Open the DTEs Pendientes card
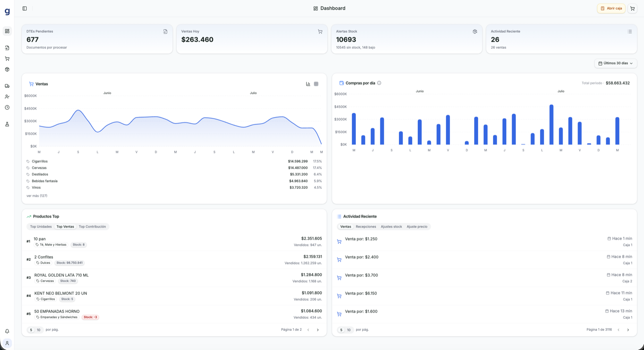 click(x=97, y=39)
